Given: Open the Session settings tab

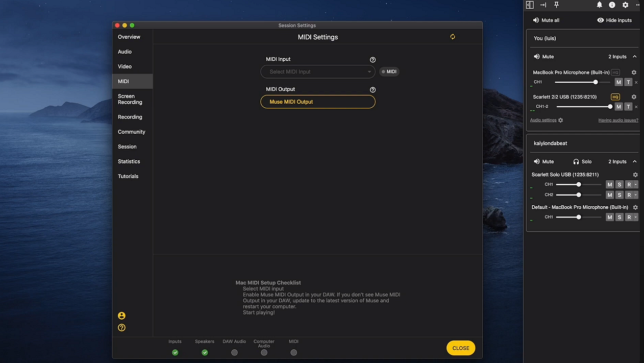Looking at the screenshot, I should [x=127, y=147].
